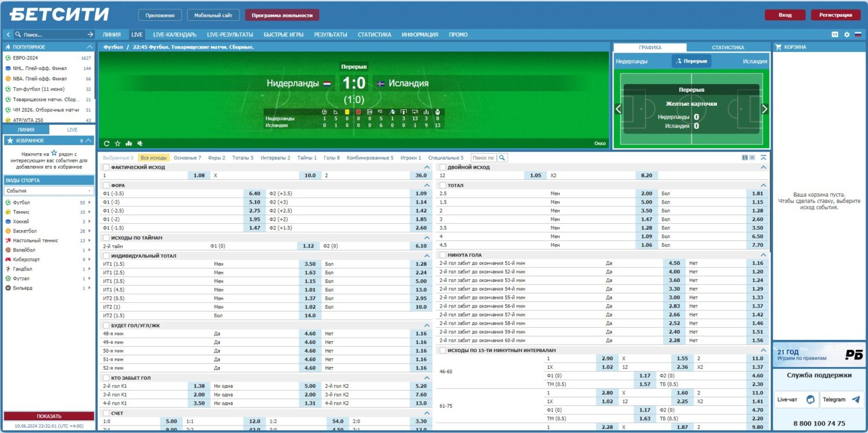Tick the Исходы по таймам checkbox
Viewport: 868px width, 433px height.
[106, 238]
